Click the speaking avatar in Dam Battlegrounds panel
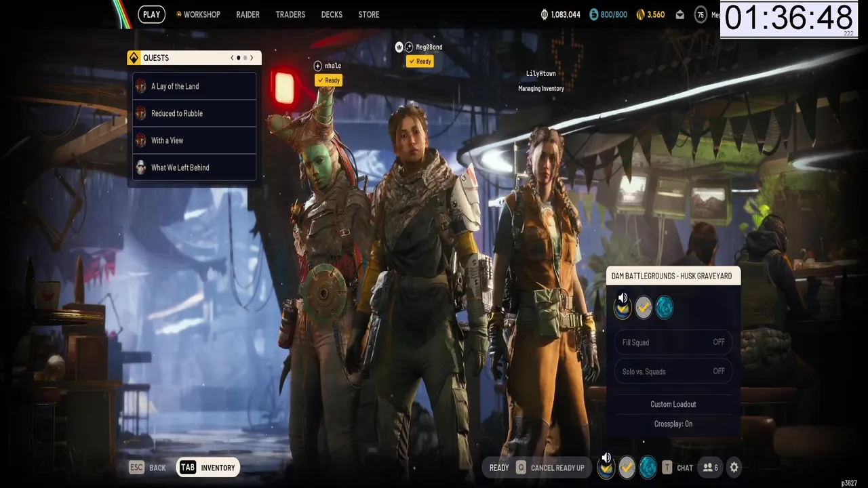868x488 pixels. 622,306
